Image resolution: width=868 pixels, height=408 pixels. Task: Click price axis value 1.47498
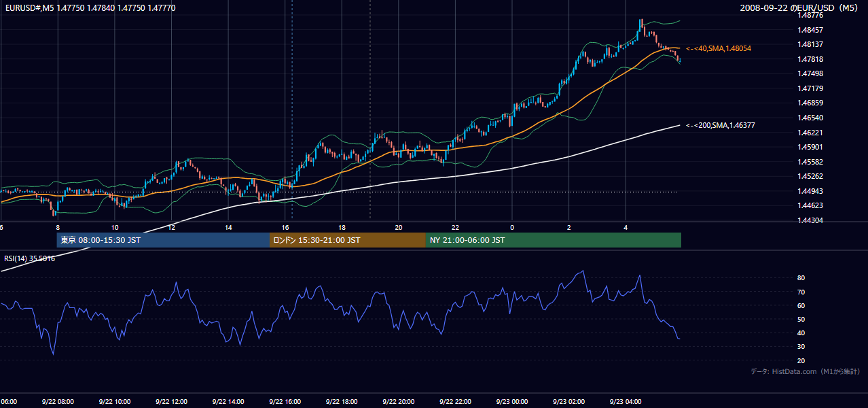[x=811, y=73]
